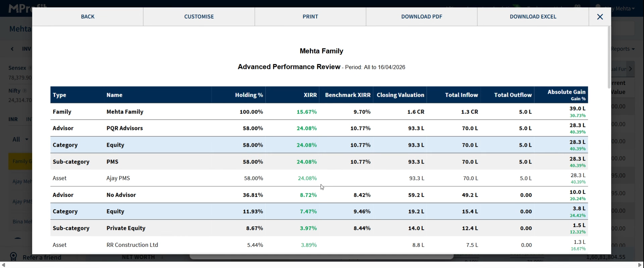Click the right scroll arrow at bottom

[640, 265]
